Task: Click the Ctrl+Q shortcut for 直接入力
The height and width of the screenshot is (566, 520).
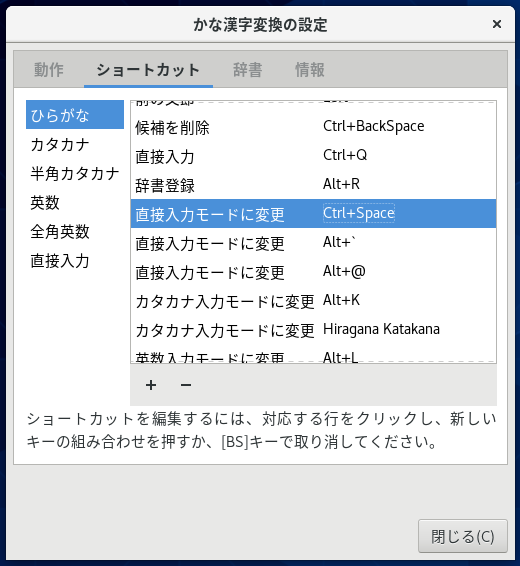Action: coord(345,155)
